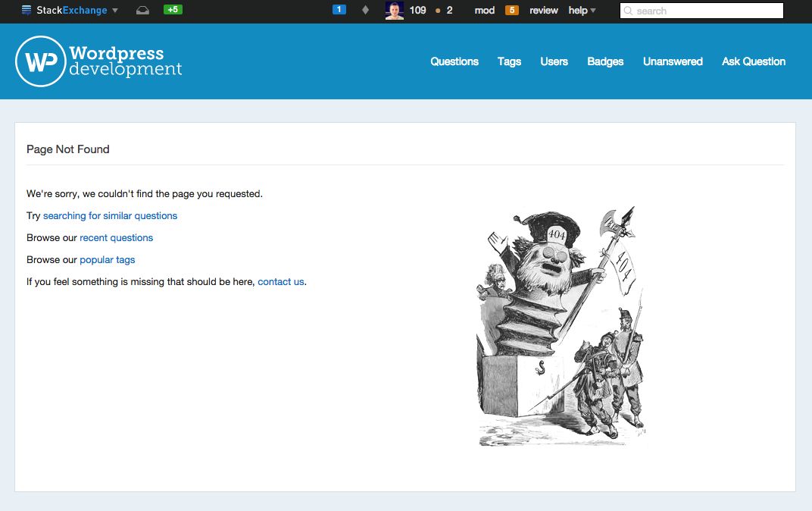Click the orange 5 review count badge

click(x=511, y=10)
